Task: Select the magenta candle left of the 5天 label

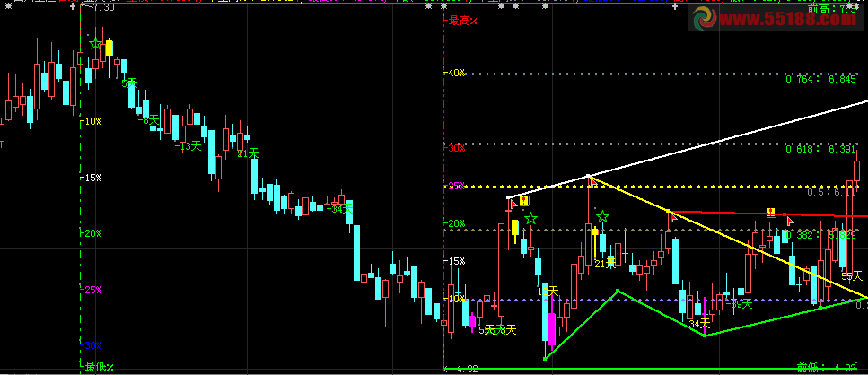Action: click(471, 321)
